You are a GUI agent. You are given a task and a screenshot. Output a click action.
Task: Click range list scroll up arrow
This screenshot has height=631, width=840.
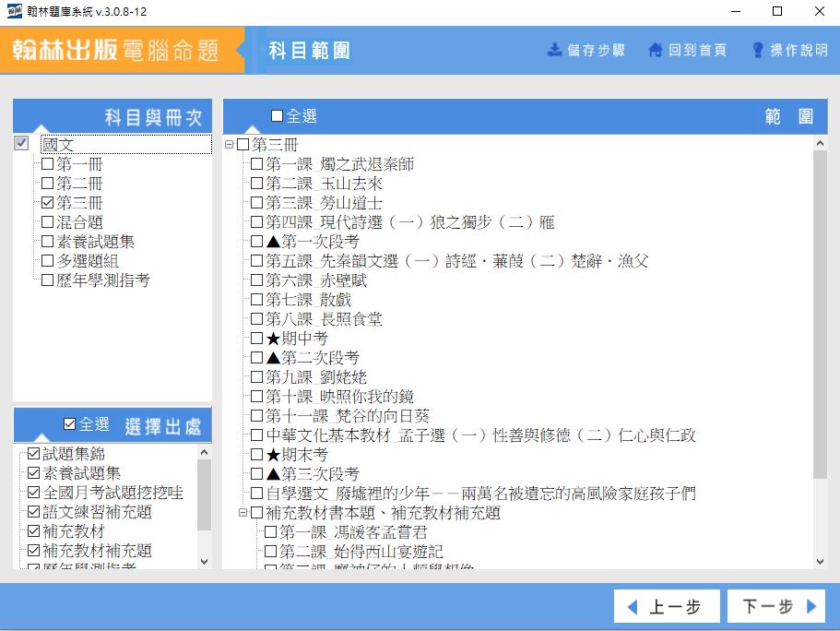point(820,143)
